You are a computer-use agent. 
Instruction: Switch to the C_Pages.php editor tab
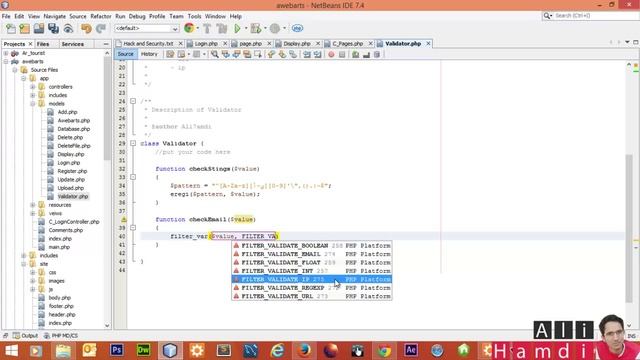click(348, 44)
